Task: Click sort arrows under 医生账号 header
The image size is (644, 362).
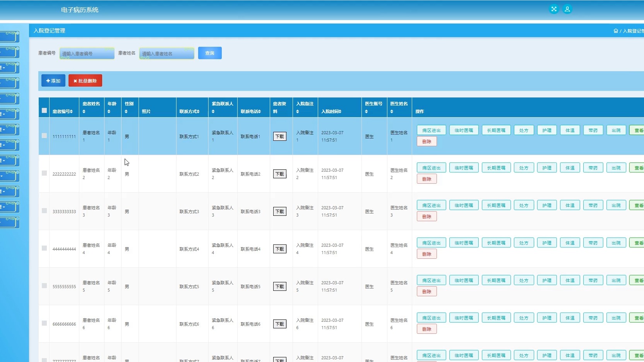Action: [366, 112]
